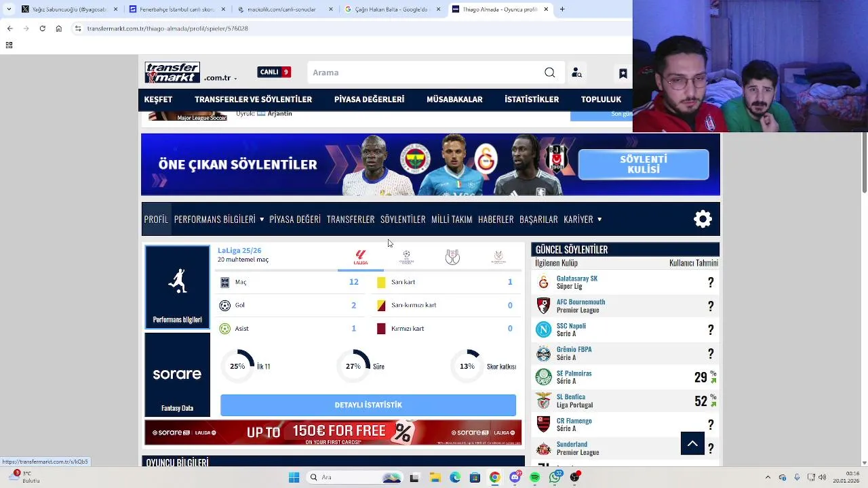Viewport: 868px width, 488px height.
Task: Open Galatasaray SK rumour link
Action: 577,278
